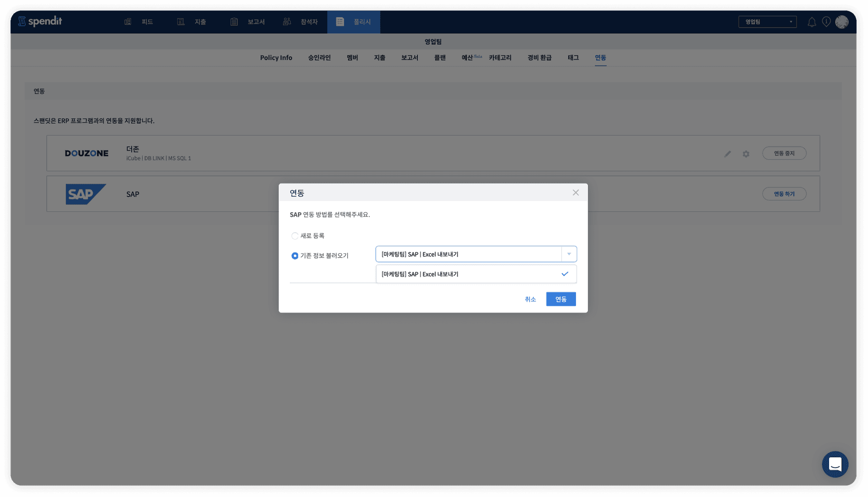
Task: Click the blue 연동 confirm button
Action: click(561, 299)
